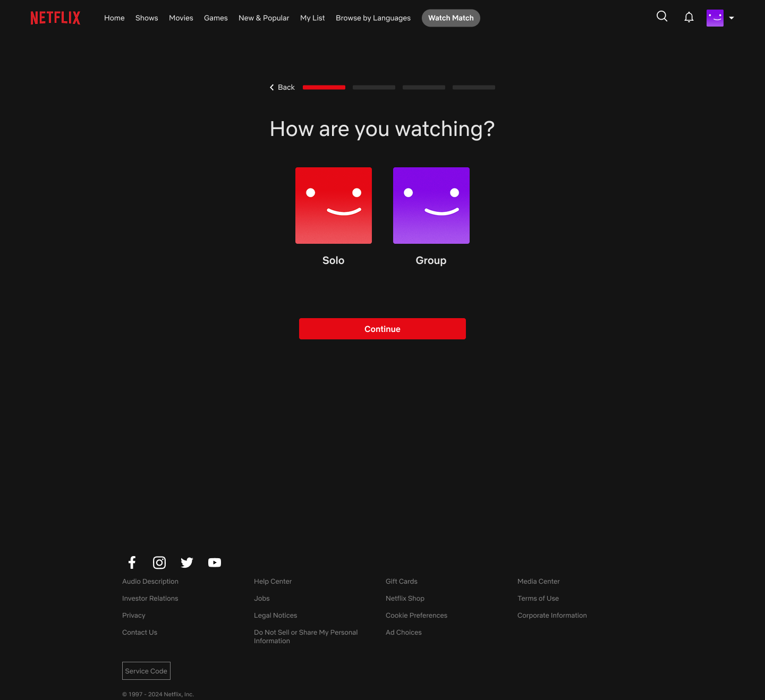Open the Legal Notices link
765x700 pixels.
[x=276, y=616]
